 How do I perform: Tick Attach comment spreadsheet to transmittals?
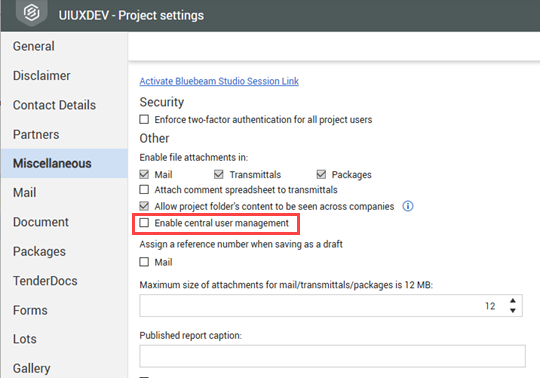(144, 190)
